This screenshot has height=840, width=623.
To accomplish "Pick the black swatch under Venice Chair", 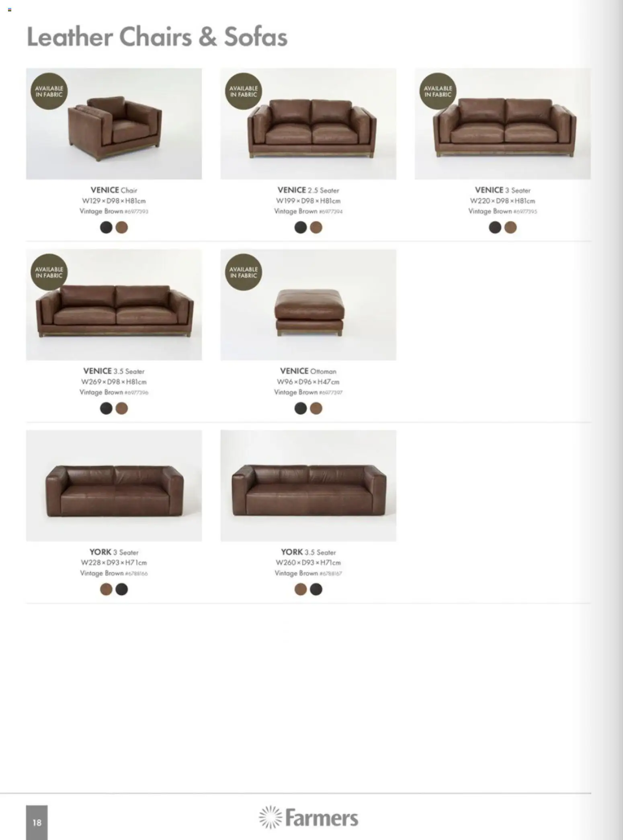I will 106,227.
